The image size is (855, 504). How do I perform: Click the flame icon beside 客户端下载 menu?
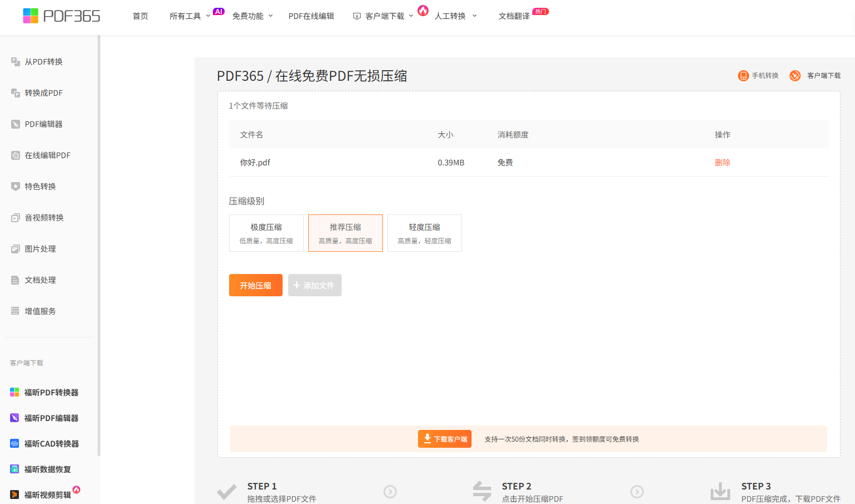(423, 11)
